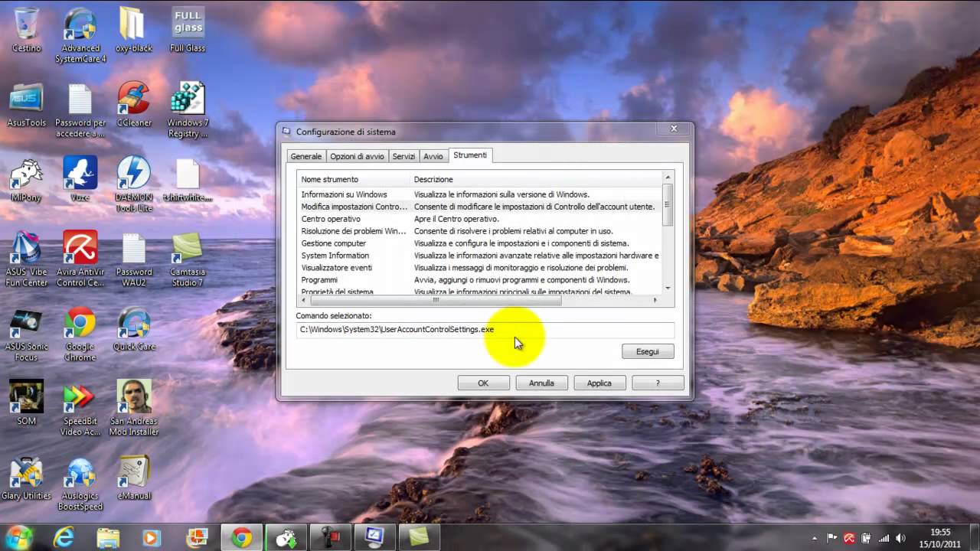The image size is (980, 551).
Task: Select the 'Programmi' tool row
Action: pyautogui.click(x=479, y=280)
